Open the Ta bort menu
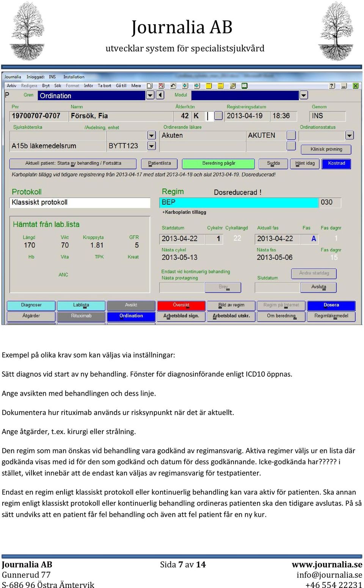The image size is (364, 588). point(105,86)
